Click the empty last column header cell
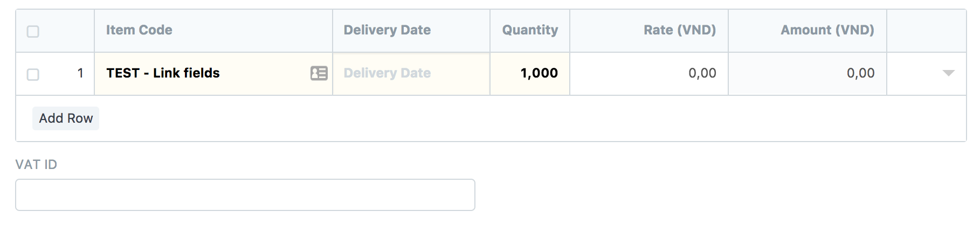The width and height of the screenshot is (980, 225). pos(927,31)
